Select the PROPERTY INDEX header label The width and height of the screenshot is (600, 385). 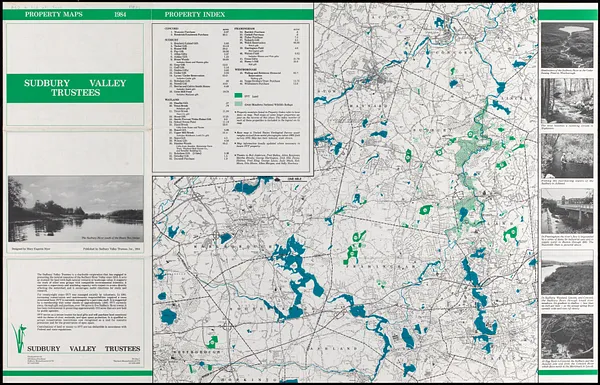pos(195,15)
